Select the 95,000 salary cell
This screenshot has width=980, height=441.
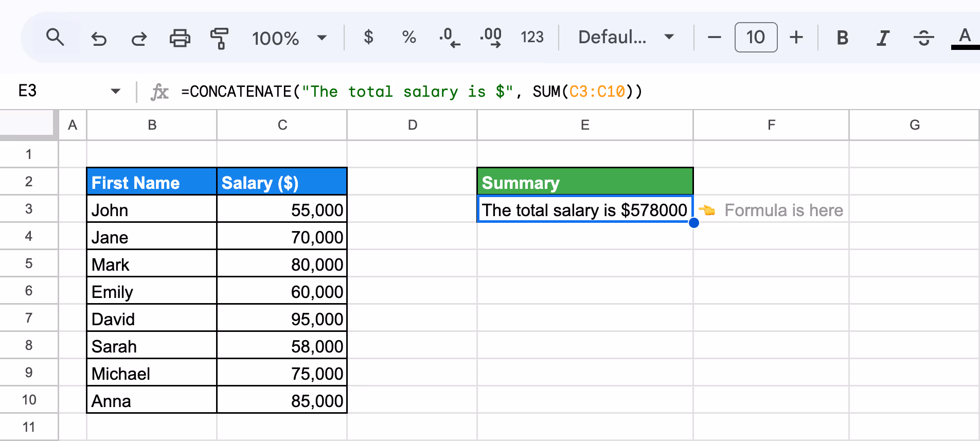pos(282,318)
